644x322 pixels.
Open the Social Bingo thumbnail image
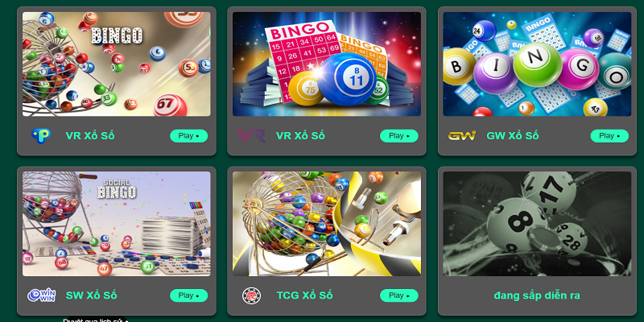coord(117,224)
